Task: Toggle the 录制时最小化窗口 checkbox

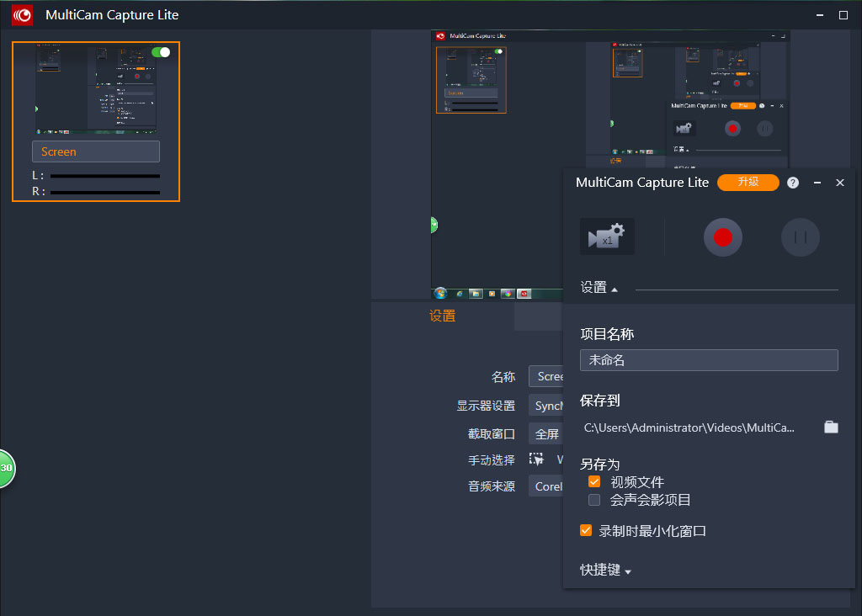Action: tap(586, 530)
